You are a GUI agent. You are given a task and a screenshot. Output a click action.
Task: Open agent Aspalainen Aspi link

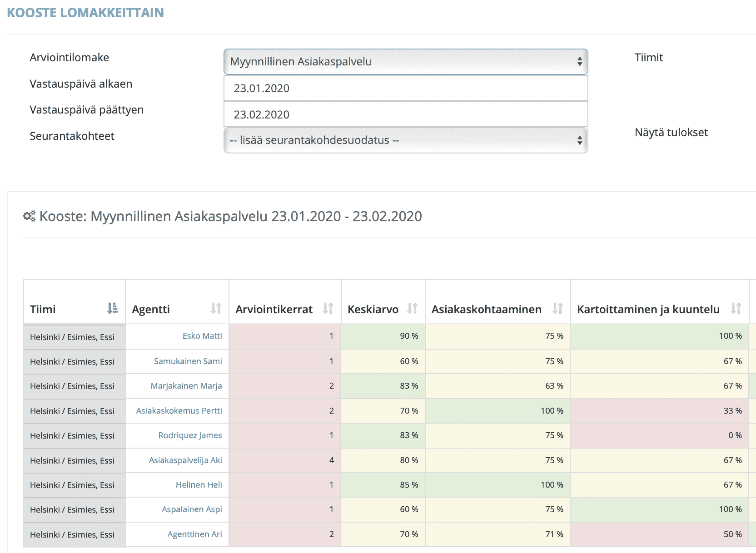[192, 509]
